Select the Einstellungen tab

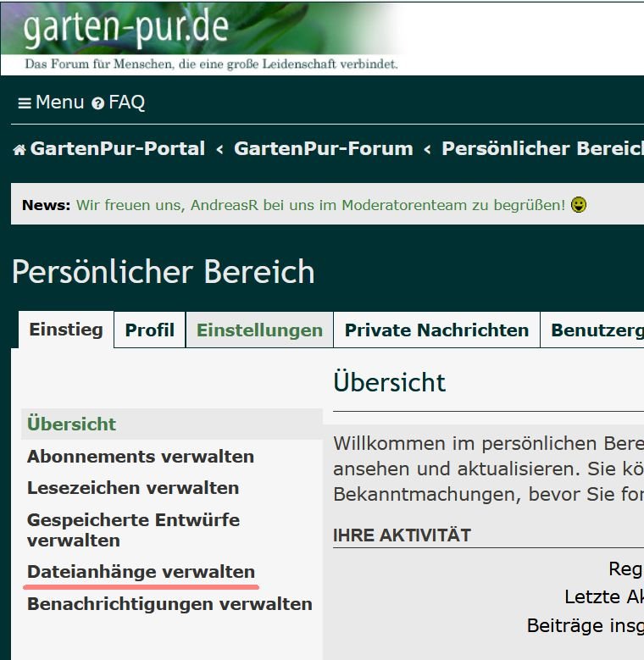point(259,330)
